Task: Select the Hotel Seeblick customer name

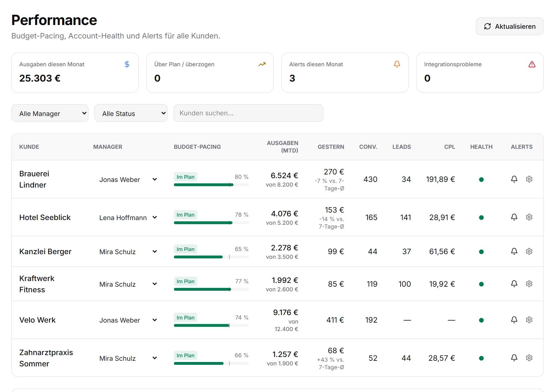Action: pyautogui.click(x=45, y=218)
